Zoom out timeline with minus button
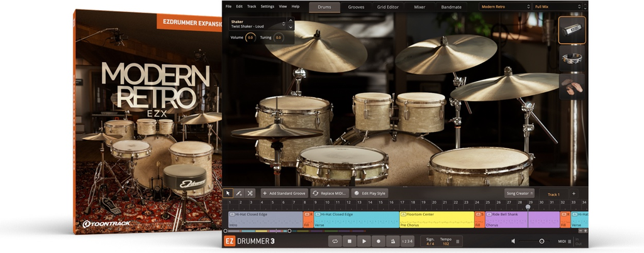This screenshot has width=644, height=253. [580, 231]
